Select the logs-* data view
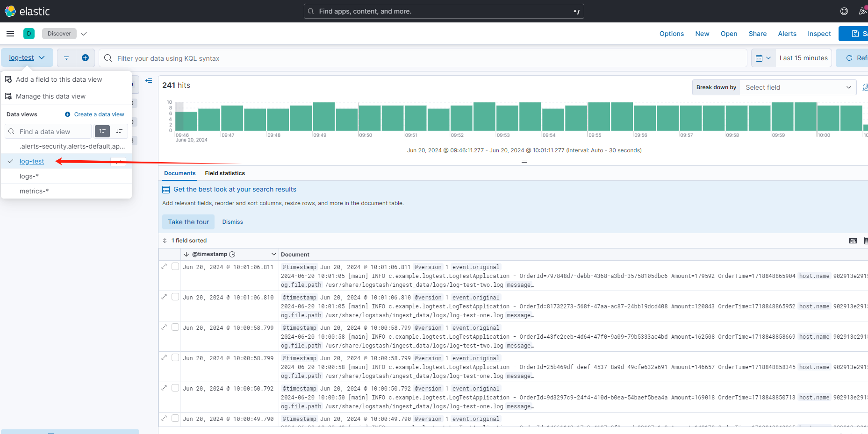Screen dimensions: 868x434 click(66, 176)
